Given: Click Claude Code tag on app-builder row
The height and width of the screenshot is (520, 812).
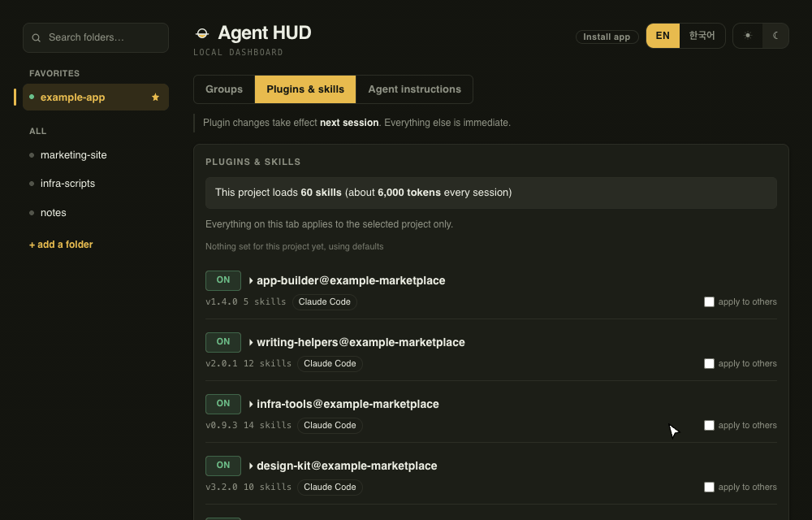Looking at the screenshot, I should click(325, 302).
